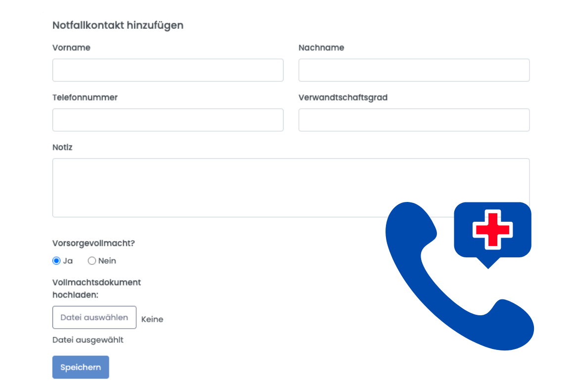This screenshot has width=576, height=392.
Task: Click the Verwandtschaftsgrad field label
Action: (x=343, y=98)
